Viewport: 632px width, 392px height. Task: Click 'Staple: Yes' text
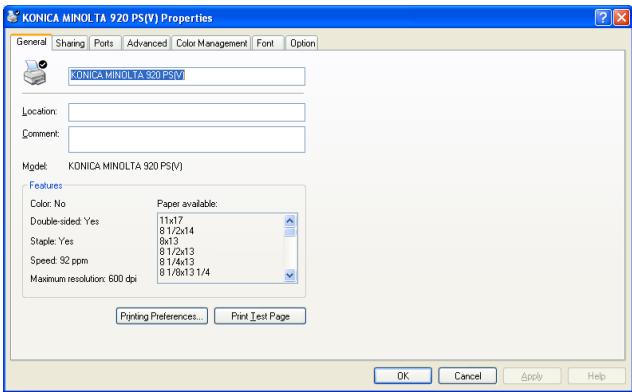coord(52,241)
